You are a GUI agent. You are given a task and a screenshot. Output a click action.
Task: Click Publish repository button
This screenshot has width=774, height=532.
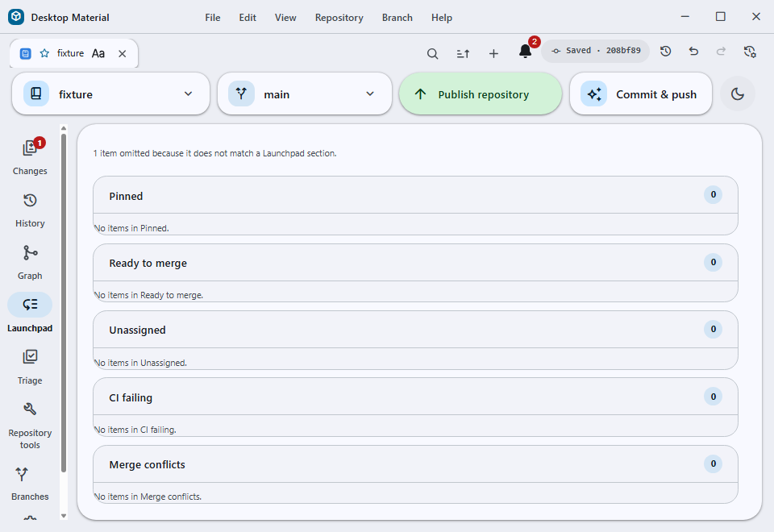[x=481, y=94]
